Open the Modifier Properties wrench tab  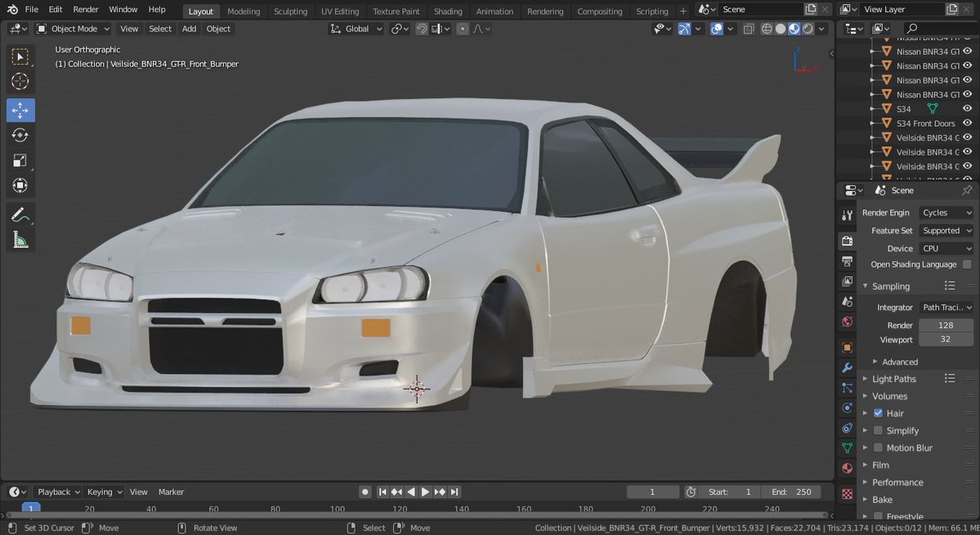click(847, 367)
